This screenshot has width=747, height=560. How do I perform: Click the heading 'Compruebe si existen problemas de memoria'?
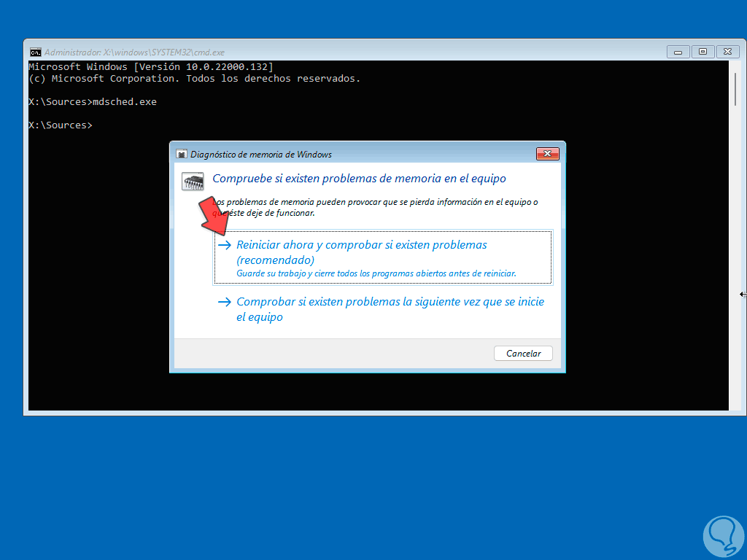tap(359, 179)
